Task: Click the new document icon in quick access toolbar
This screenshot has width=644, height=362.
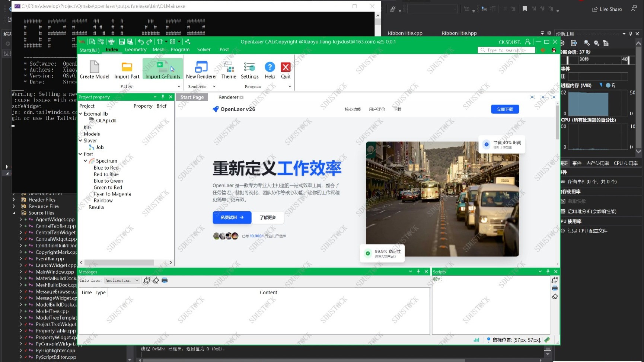Action: (92, 42)
